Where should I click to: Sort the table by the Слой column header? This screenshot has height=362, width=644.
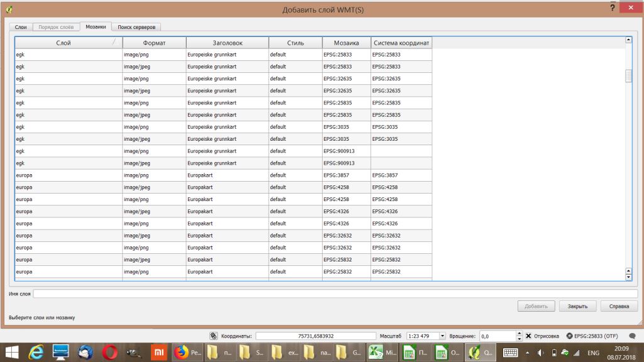point(63,43)
